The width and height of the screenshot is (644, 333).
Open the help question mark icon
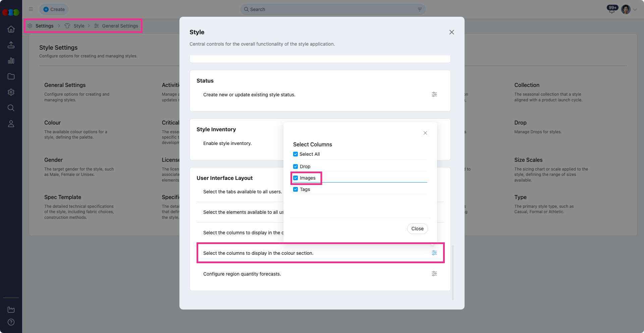click(11, 322)
